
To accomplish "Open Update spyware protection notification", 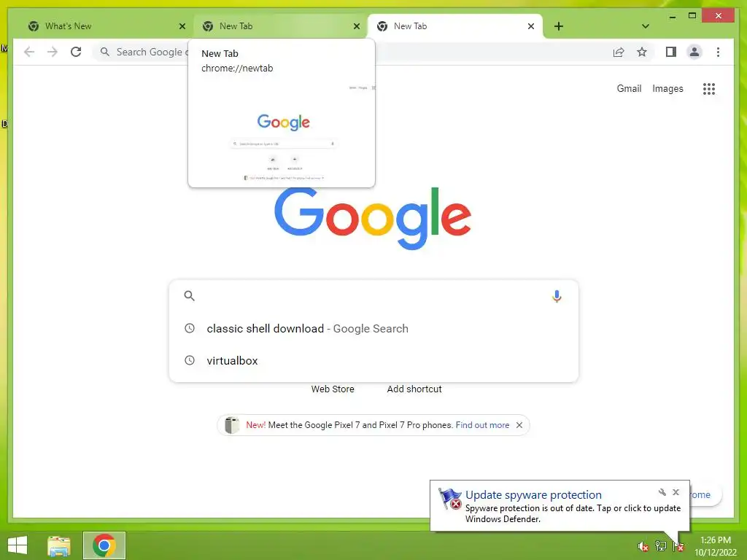I will (560, 506).
